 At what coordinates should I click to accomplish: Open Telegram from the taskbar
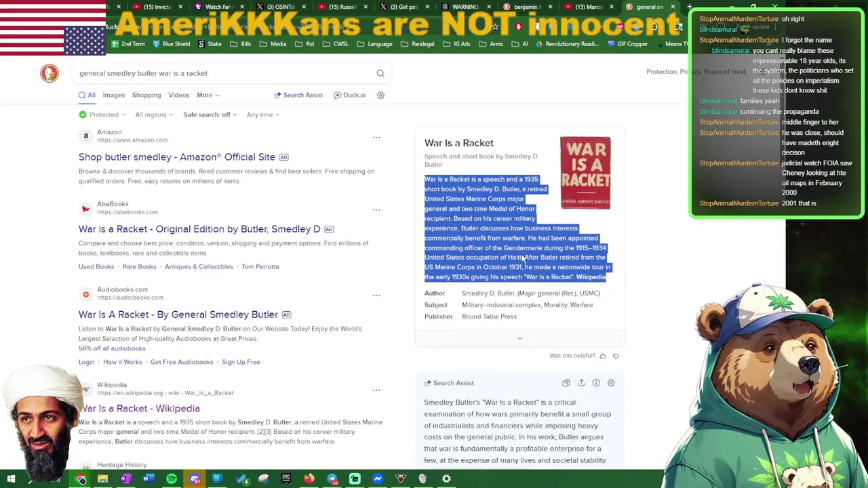[x=332, y=479]
